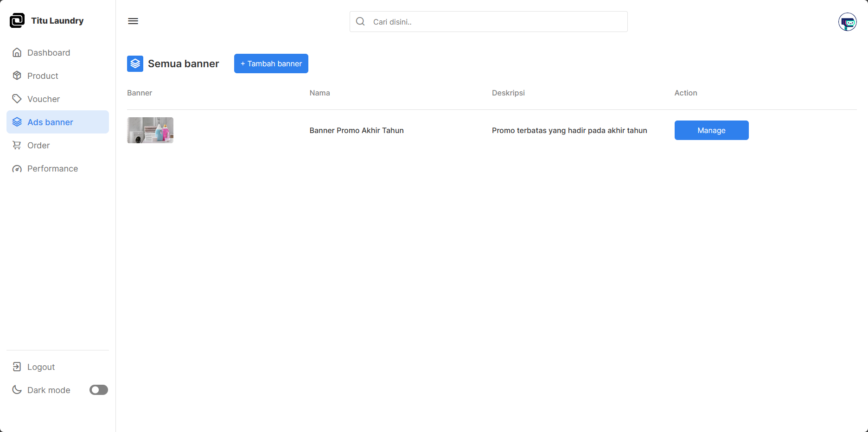Viewport: 868px width, 432px height.
Task: Select the Order menu entry
Action: pos(38,145)
